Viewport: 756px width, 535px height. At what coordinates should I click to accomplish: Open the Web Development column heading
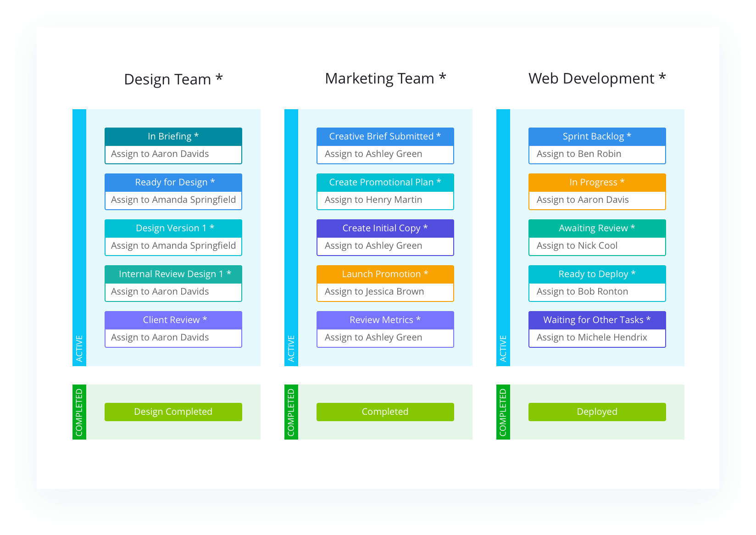pyautogui.click(x=596, y=78)
